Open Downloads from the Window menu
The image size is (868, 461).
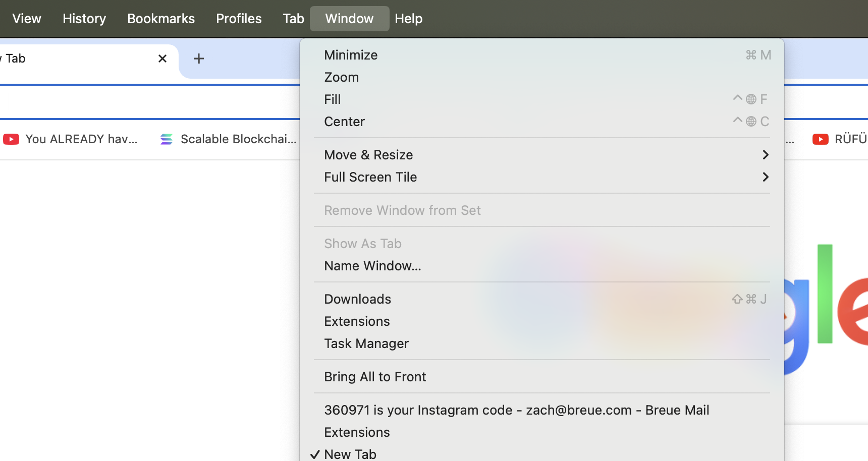click(357, 299)
